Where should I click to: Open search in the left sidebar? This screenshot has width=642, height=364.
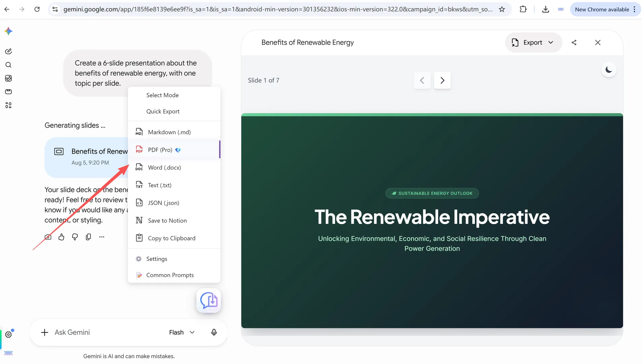[x=8, y=65]
